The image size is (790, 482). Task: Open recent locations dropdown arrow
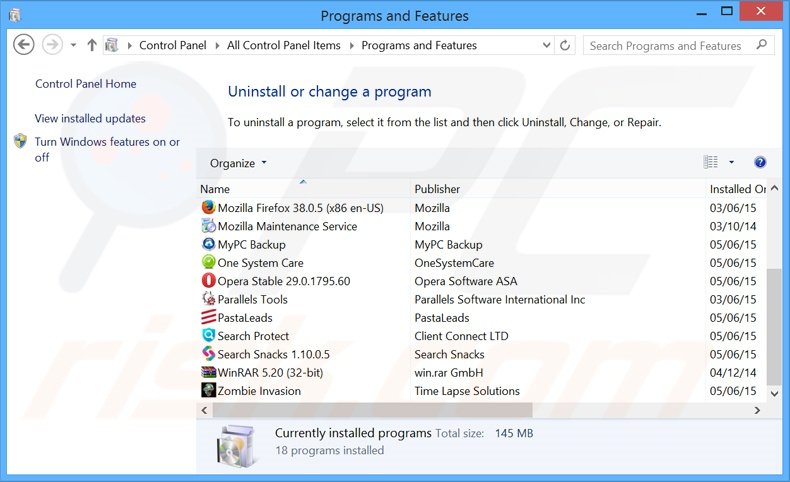click(73, 45)
